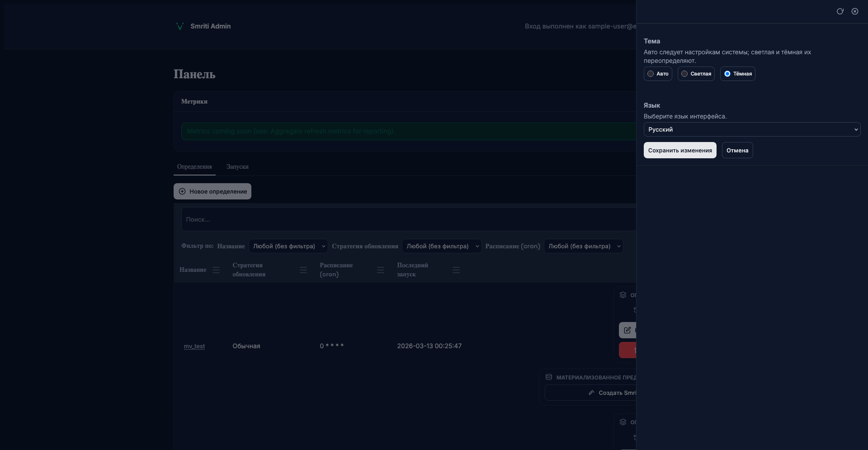Expand the Название filter dropdown
Viewport: 868px width, 450px height.
click(288, 246)
